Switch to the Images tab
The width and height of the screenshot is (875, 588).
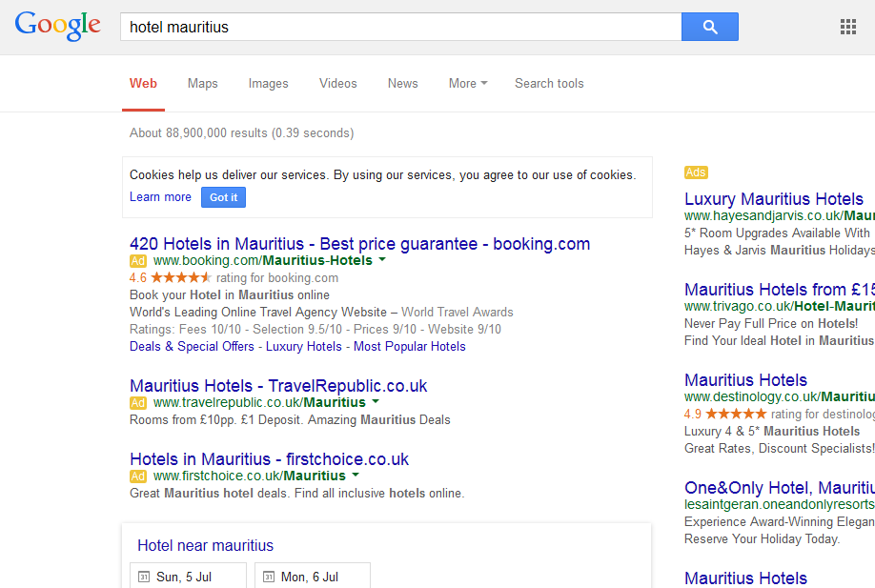pos(269,83)
